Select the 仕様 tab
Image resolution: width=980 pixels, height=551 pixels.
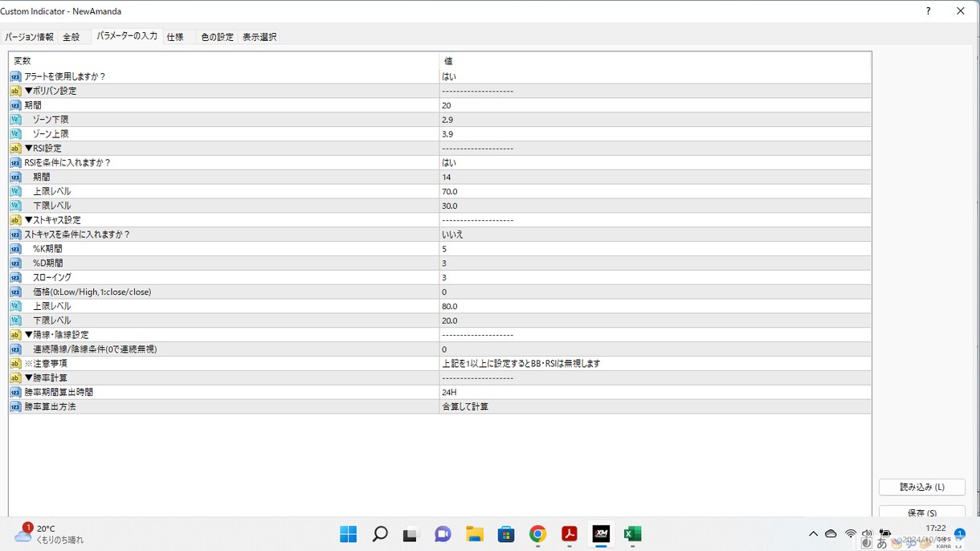[175, 37]
